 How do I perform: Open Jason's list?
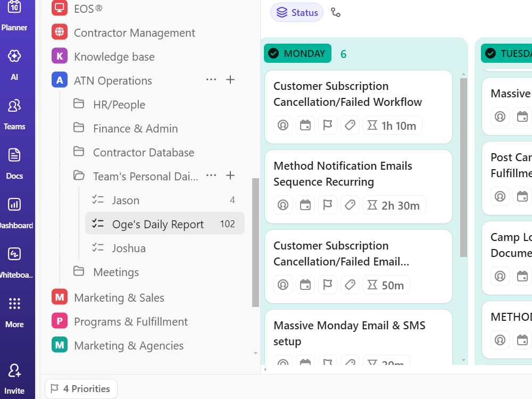(126, 200)
